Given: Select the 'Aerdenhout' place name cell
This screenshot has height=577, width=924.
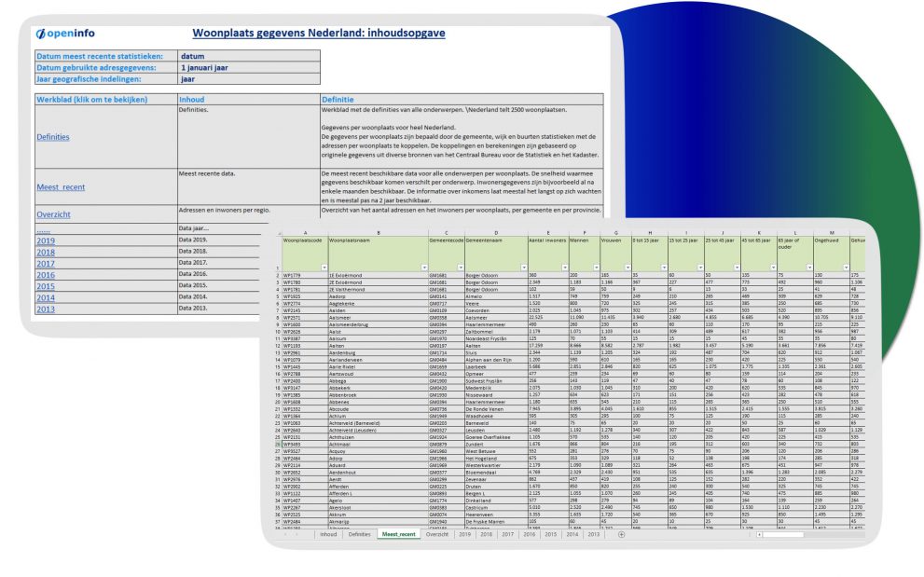Looking at the screenshot, I should (x=379, y=472).
